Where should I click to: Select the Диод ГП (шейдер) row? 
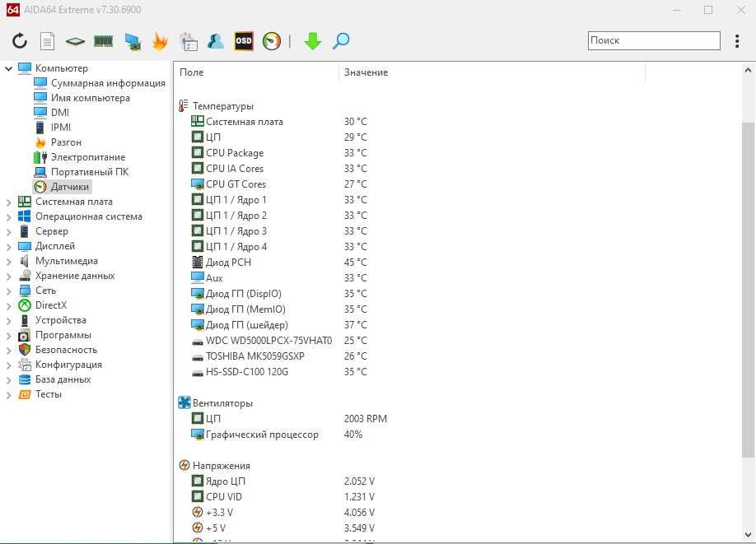pos(279,325)
